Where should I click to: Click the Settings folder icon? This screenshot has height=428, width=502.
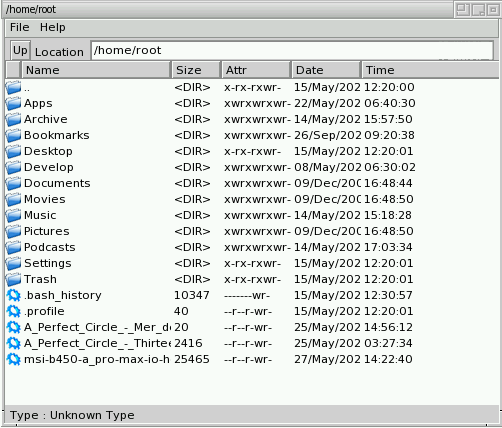coord(13,264)
